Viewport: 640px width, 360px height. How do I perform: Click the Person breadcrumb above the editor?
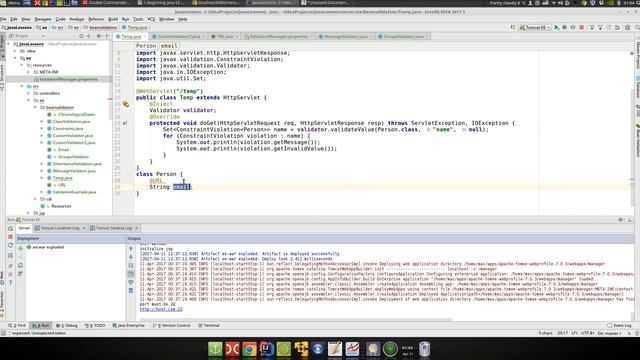point(146,46)
